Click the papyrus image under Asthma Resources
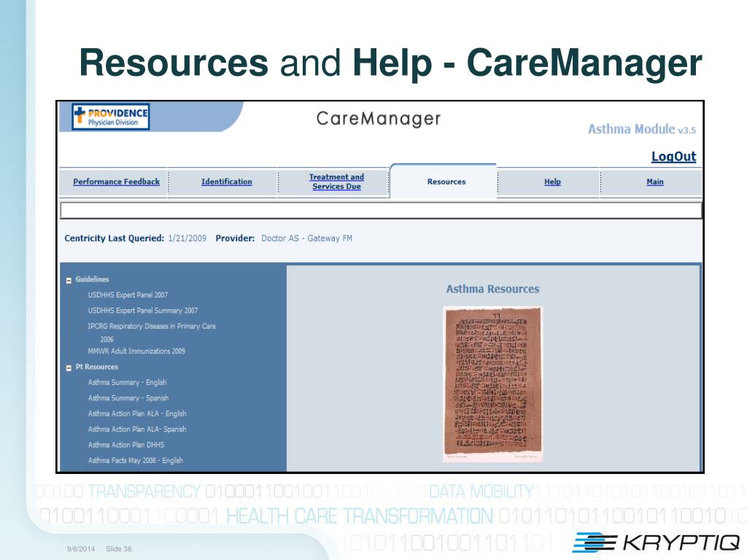This screenshot has height=560, width=747. tap(492, 384)
